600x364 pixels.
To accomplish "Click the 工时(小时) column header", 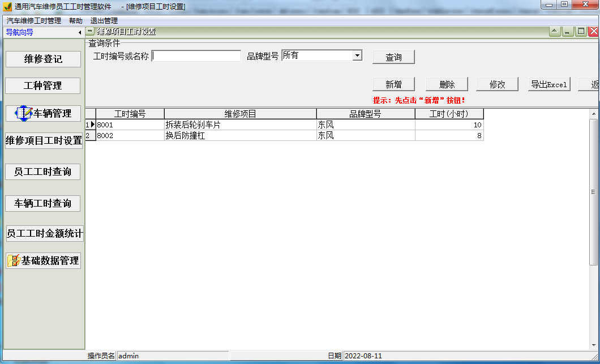I will point(449,114).
